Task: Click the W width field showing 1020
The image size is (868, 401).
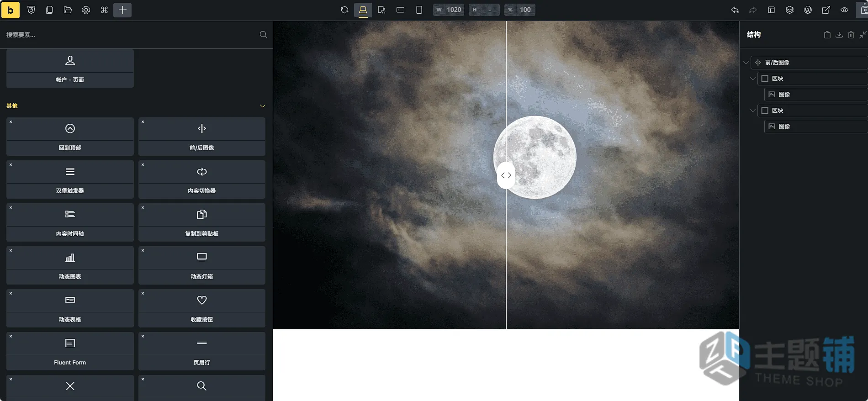Action: 449,10
